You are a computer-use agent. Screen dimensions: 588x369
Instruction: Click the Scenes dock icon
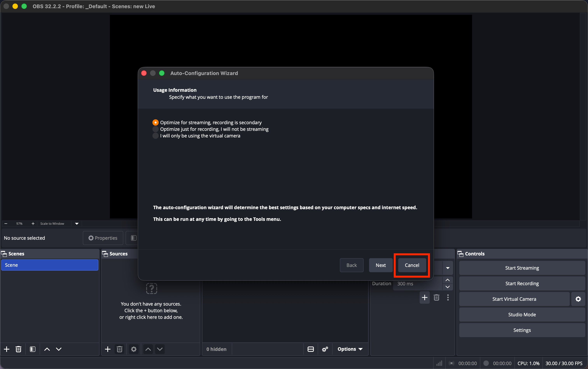(x=4, y=254)
